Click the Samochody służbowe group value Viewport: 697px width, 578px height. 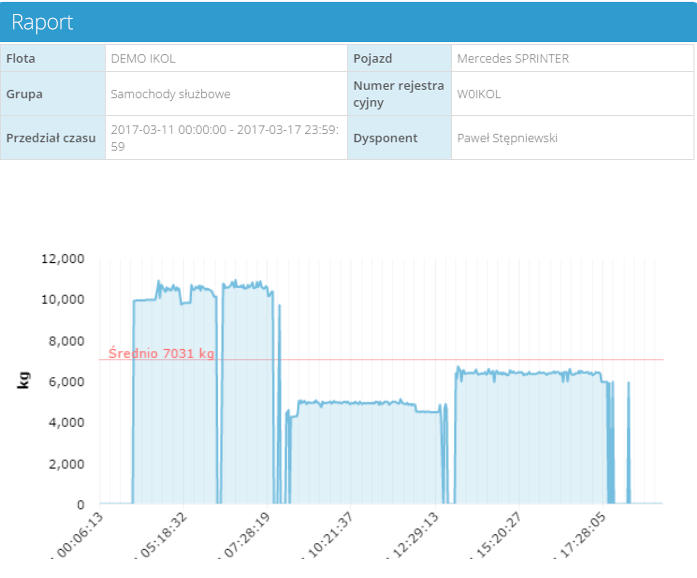coord(170,94)
